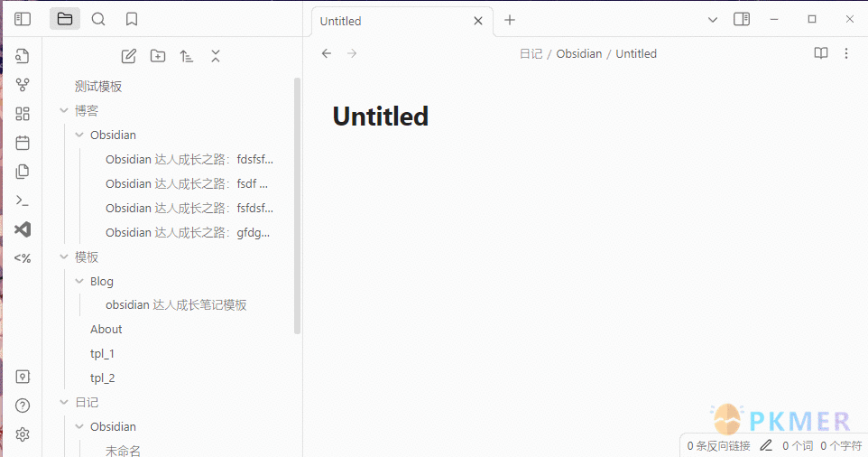Collapse the Blog folder chevron

pos(79,281)
